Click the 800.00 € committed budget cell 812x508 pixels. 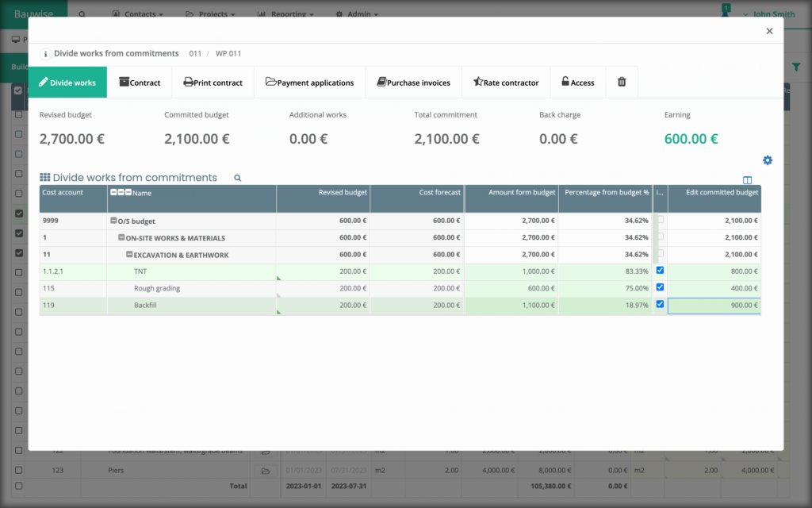tap(714, 271)
